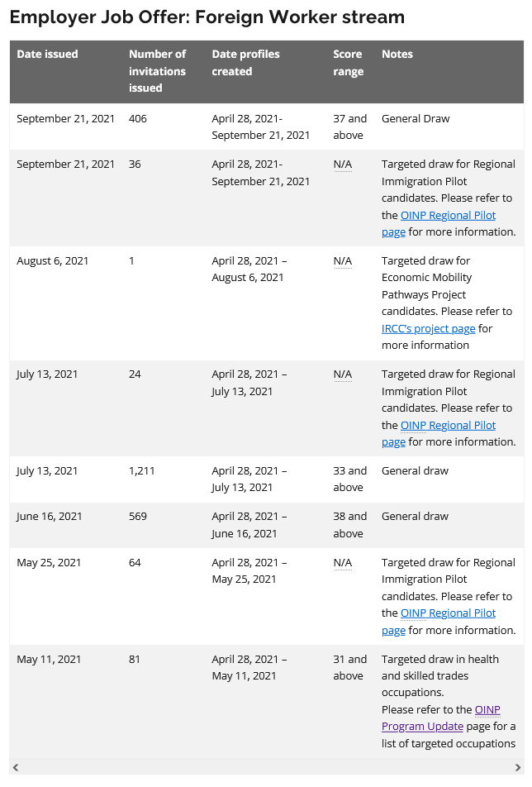The height and width of the screenshot is (787, 532).
Task: Click the Date issued column header
Action: coord(47,55)
